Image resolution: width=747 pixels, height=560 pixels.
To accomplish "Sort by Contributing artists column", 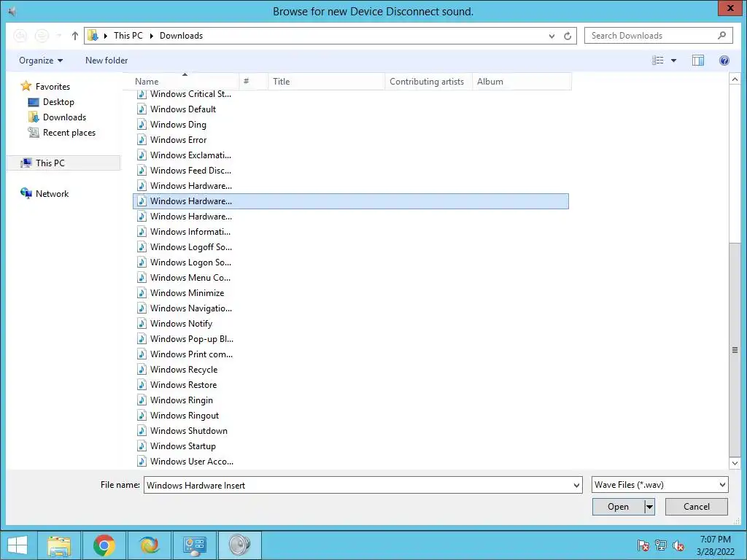I will [x=428, y=82].
